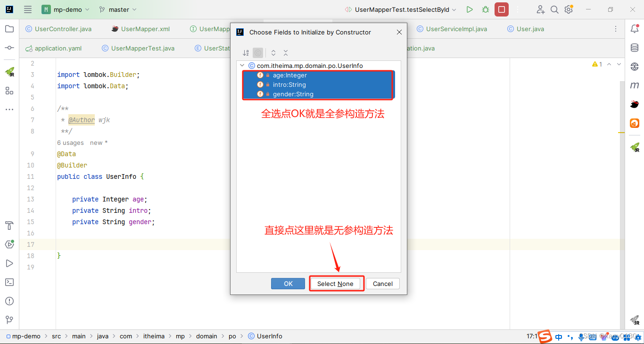
Task: Open the master branch dropdown
Action: pos(117,9)
